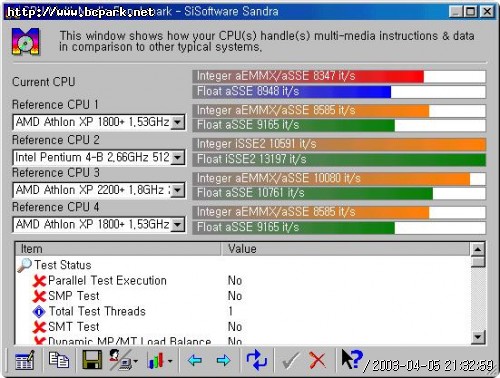Screen dimensions: 500x378
Task: Expand the Reference CPU 1 dropdown
Action: (x=178, y=122)
